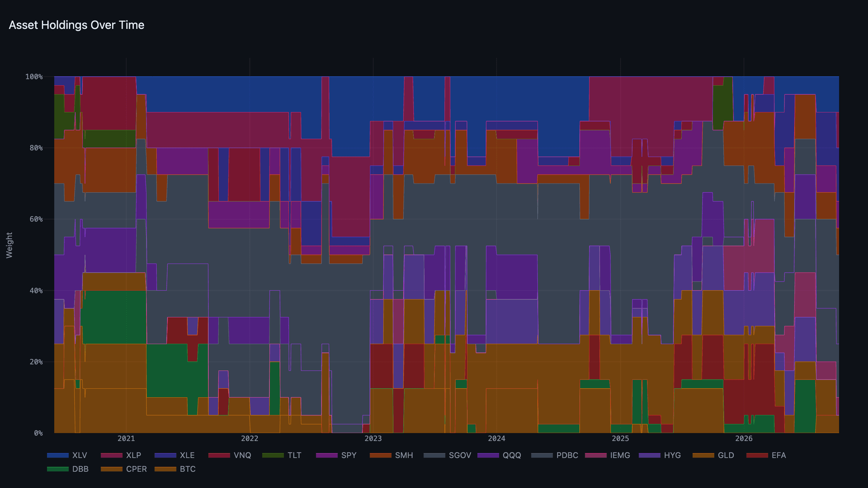Click the 2023 x-axis label
Viewport: 868px width, 488px height.
pos(373,438)
